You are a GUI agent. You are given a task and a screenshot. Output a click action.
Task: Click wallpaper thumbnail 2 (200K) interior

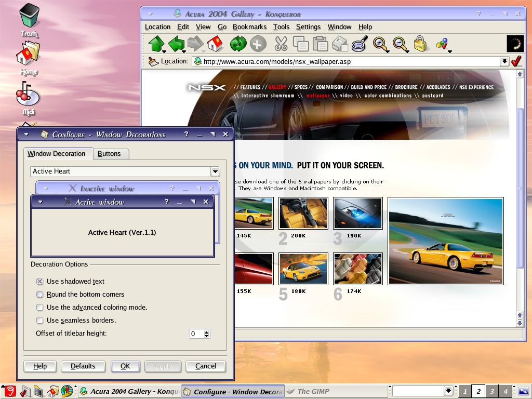click(x=303, y=213)
